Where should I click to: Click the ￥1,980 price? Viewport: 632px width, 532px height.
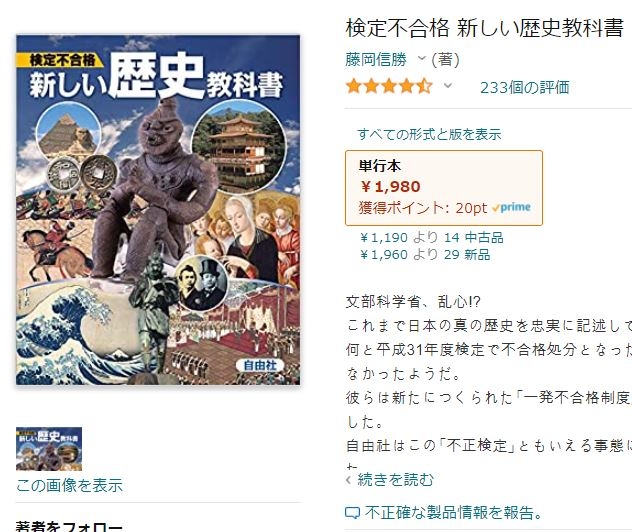[x=391, y=187]
